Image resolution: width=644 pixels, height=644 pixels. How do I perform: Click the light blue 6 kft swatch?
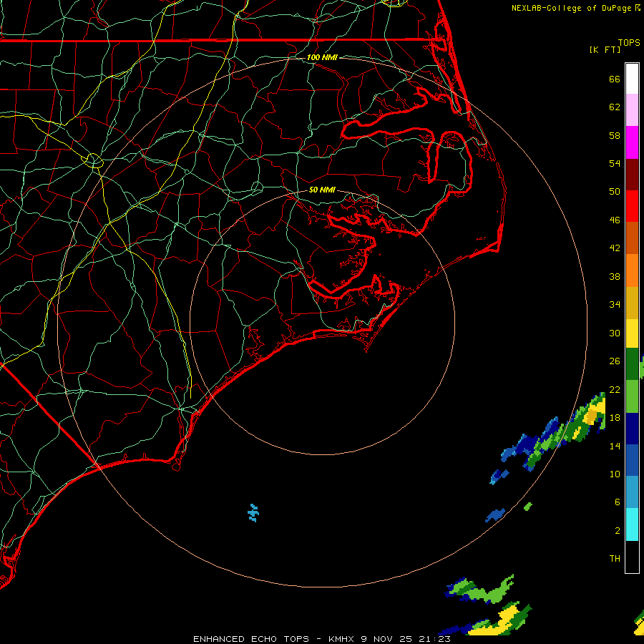coord(632,492)
